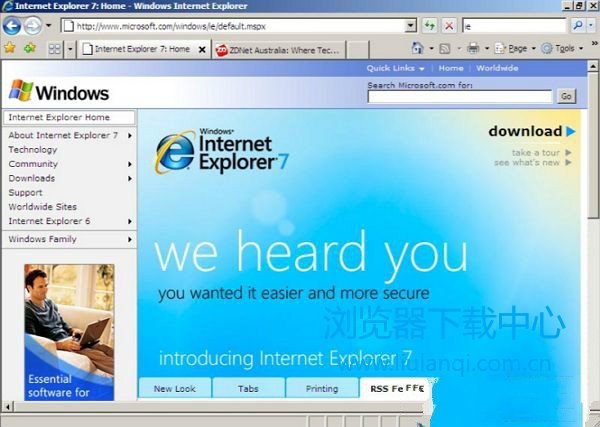600x427 pixels.
Task: Click the Search Microsoft.com text field
Action: click(x=460, y=96)
